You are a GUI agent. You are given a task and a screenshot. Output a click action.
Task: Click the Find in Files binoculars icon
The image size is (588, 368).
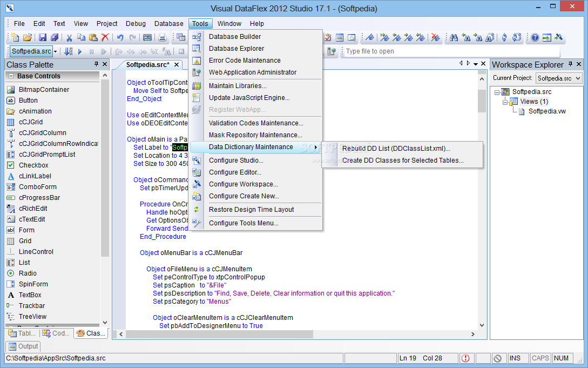(490, 37)
